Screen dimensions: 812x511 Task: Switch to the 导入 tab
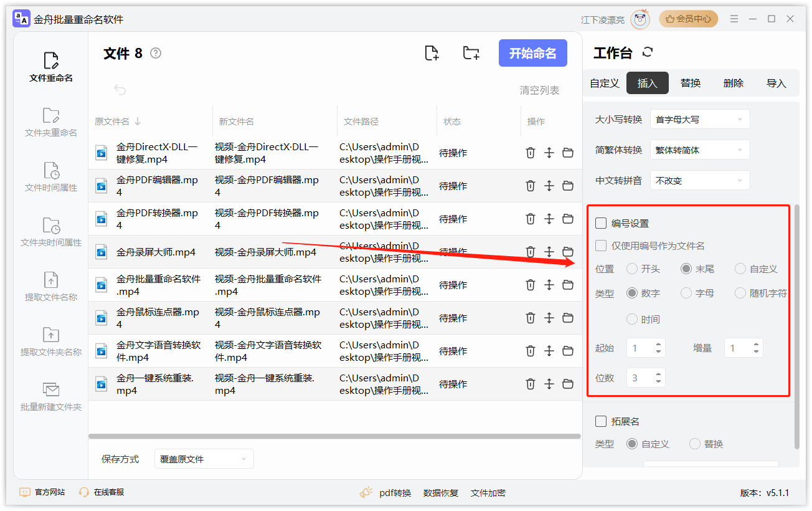coord(777,83)
